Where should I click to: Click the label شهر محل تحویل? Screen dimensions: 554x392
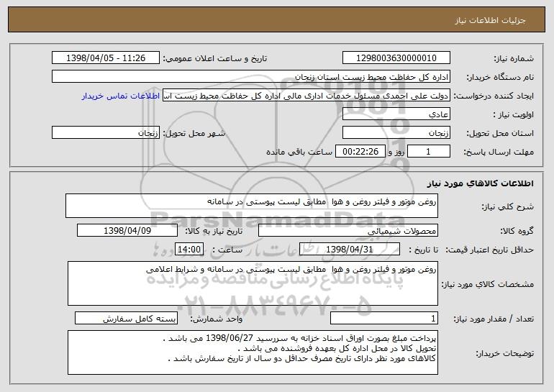(x=194, y=133)
